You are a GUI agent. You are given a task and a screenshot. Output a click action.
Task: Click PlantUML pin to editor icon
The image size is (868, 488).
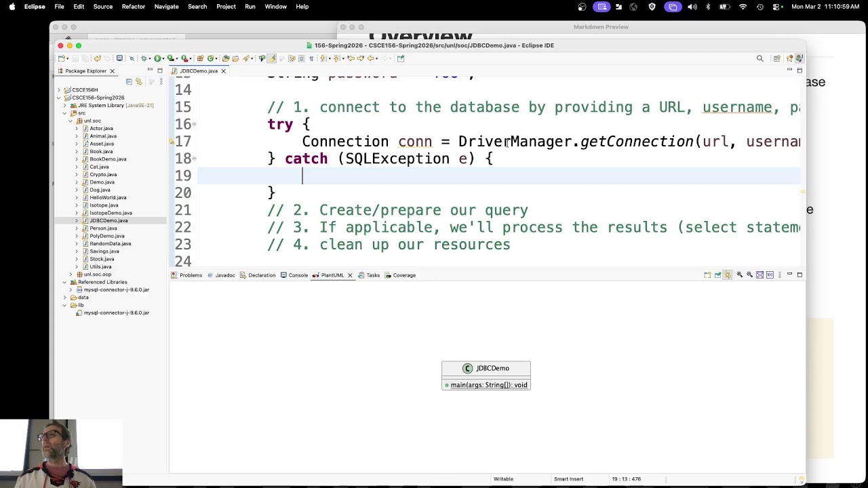coord(717,274)
